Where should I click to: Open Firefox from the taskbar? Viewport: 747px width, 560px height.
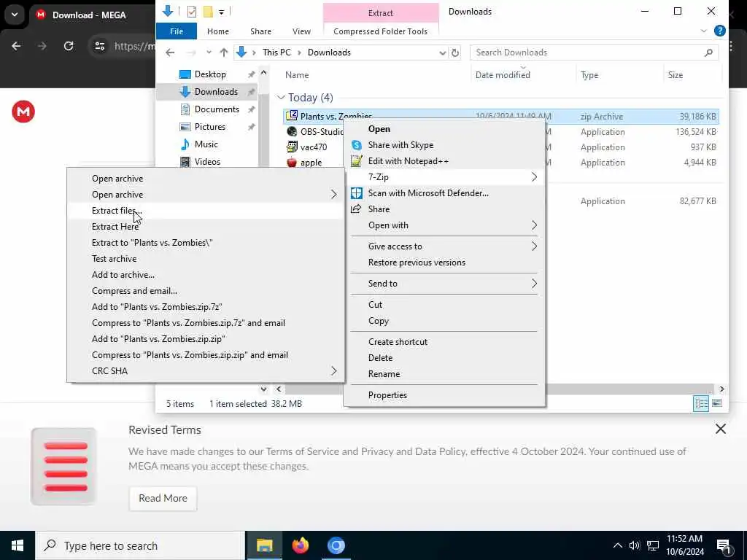coord(300,545)
